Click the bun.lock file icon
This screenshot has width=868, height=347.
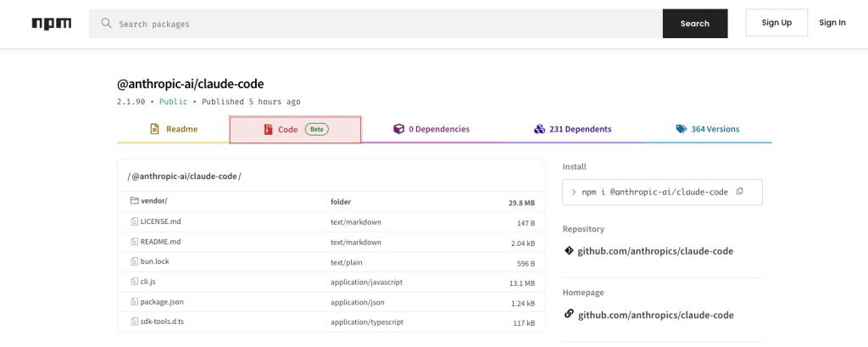(134, 261)
